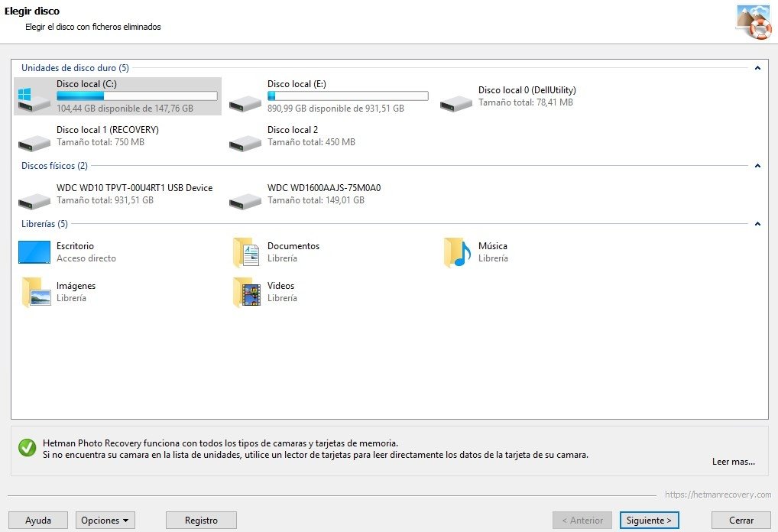Viewport: 778px width, 532px height.
Task: Open the Leer mas... link
Action: coord(734,462)
